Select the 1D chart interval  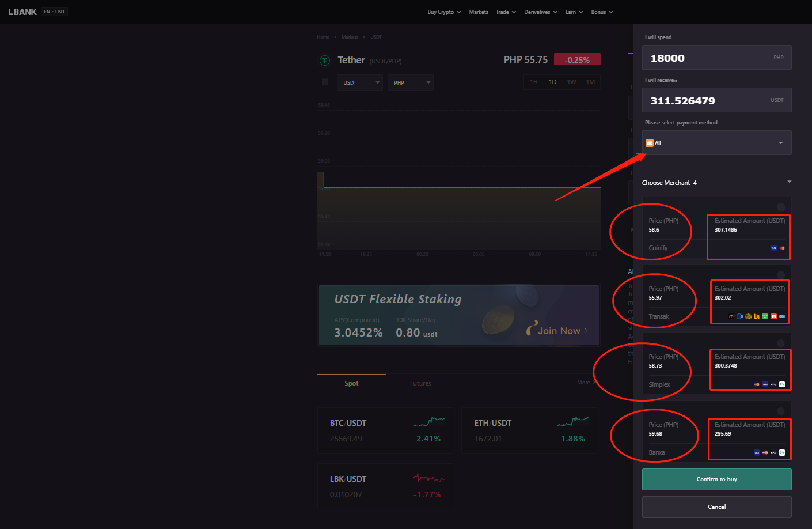pos(553,82)
